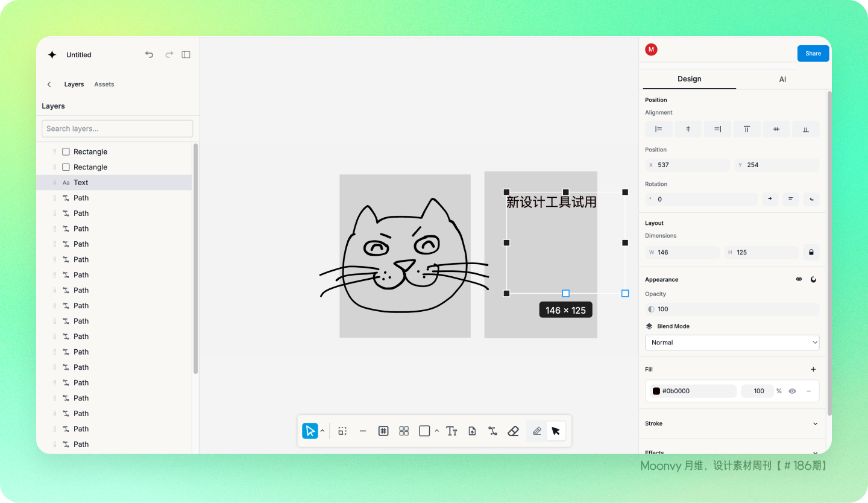Open rectangle shape tool options chevron
868x503 pixels.
pyautogui.click(x=437, y=431)
